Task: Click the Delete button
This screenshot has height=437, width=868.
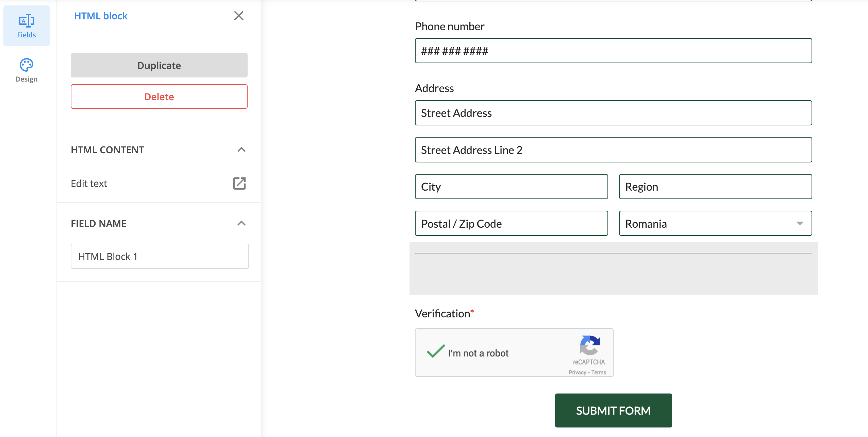Action: pyautogui.click(x=159, y=97)
